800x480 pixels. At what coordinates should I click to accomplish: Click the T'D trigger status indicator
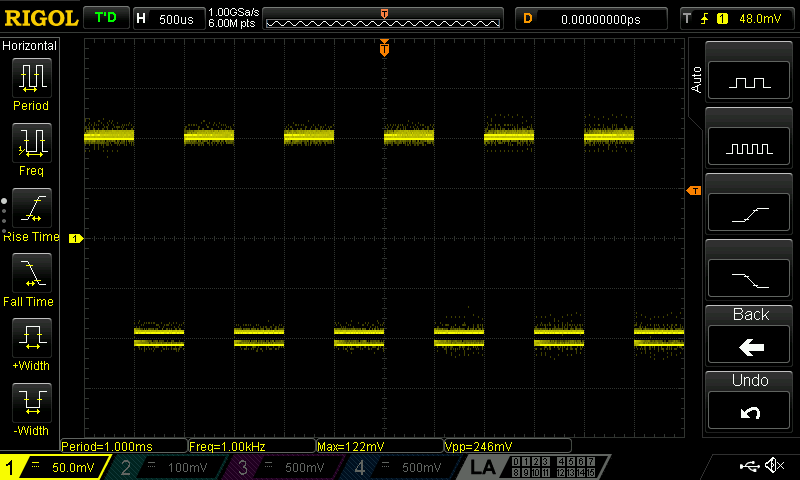coord(106,18)
